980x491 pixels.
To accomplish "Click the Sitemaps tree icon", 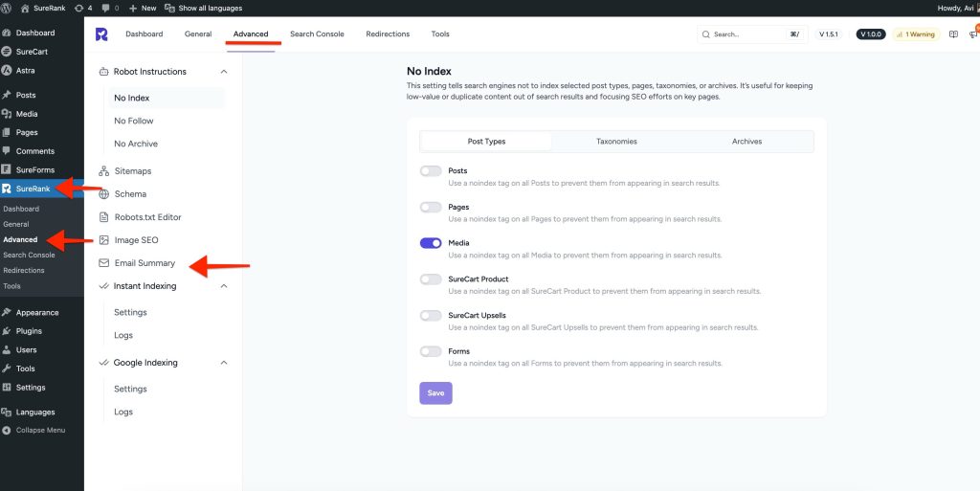I will point(104,171).
